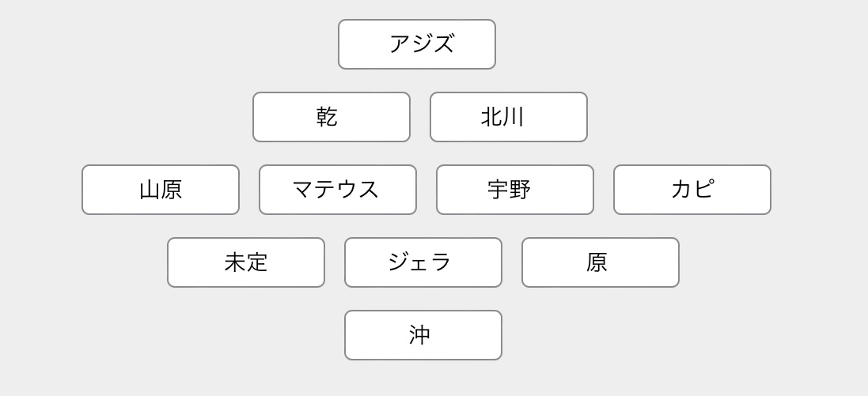Open the 北川 slot beside 乾
868x396 pixels.
509,117
